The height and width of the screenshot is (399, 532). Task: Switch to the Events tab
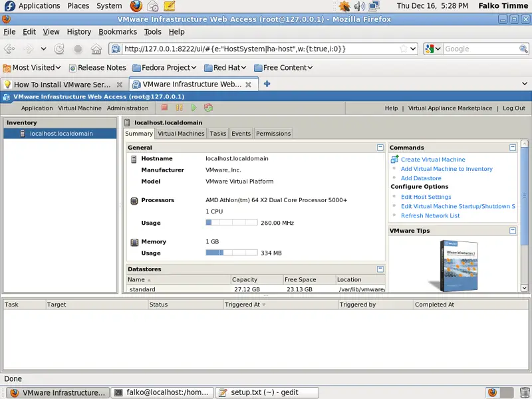[x=241, y=134]
